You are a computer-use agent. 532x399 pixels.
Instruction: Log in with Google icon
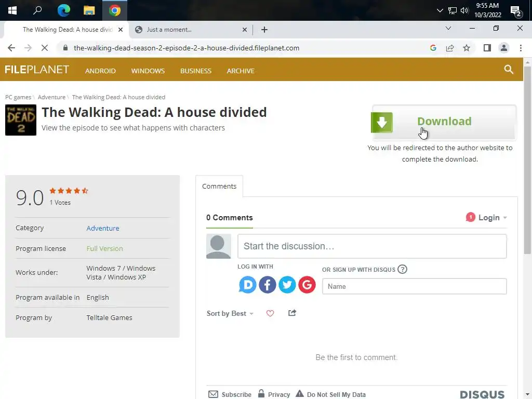click(x=307, y=285)
